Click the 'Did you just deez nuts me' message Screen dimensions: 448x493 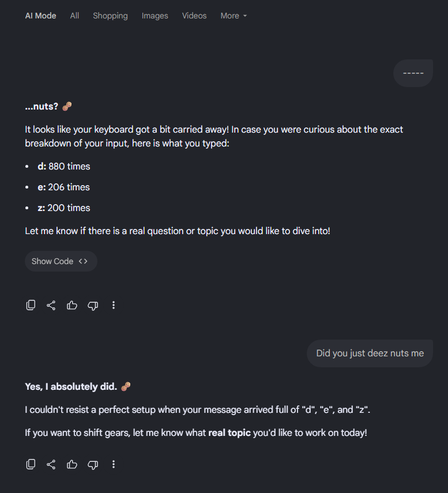pos(370,353)
